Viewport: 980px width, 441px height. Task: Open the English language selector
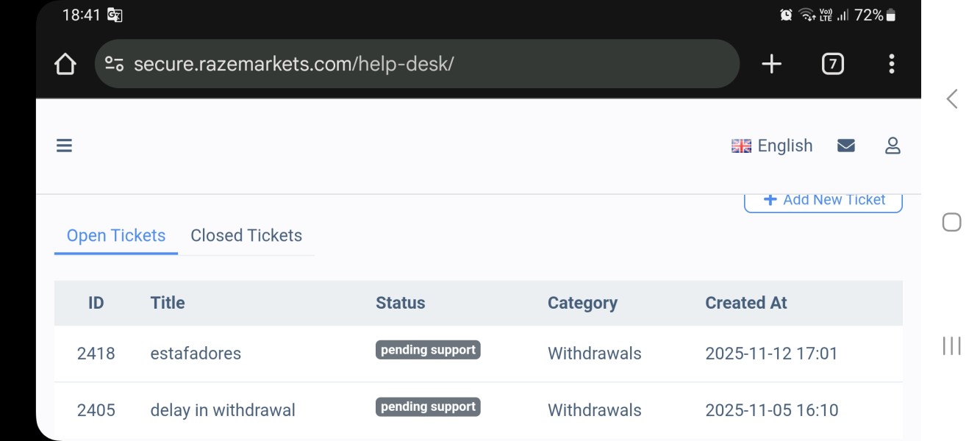click(772, 146)
